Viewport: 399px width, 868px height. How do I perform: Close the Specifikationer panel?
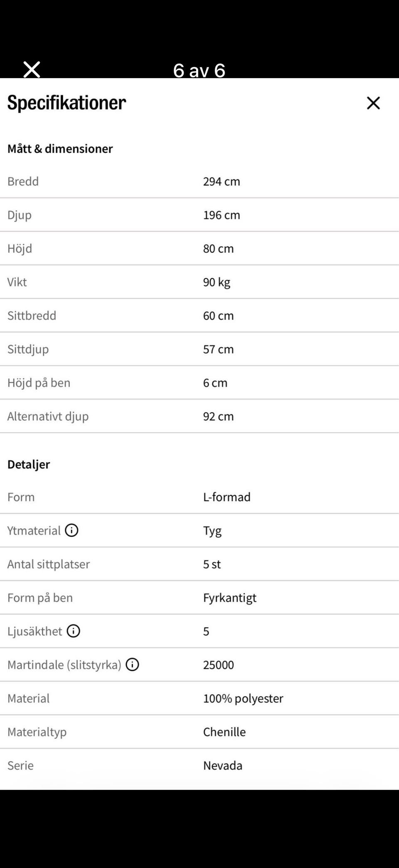tap(373, 103)
